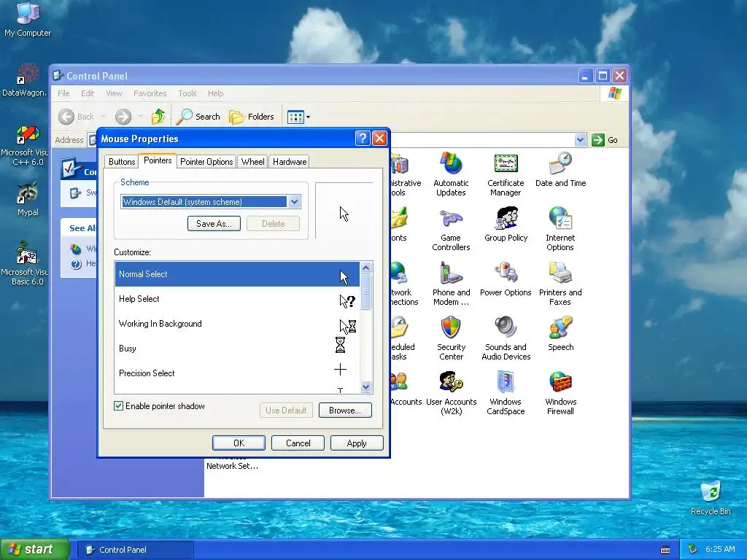This screenshot has width=747, height=560.
Task: Switch to the Wheel tab
Action: coord(252,162)
